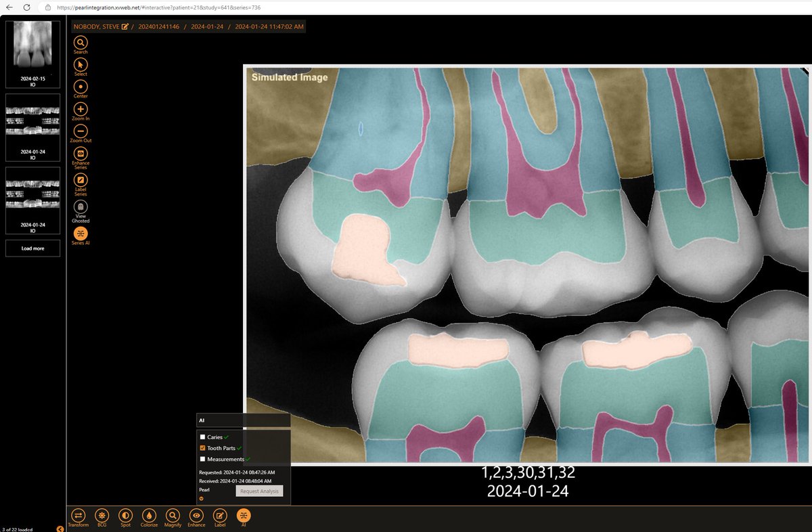Click the Zoom Out tool
The image size is (812, 532).
[x=81, y=131]
